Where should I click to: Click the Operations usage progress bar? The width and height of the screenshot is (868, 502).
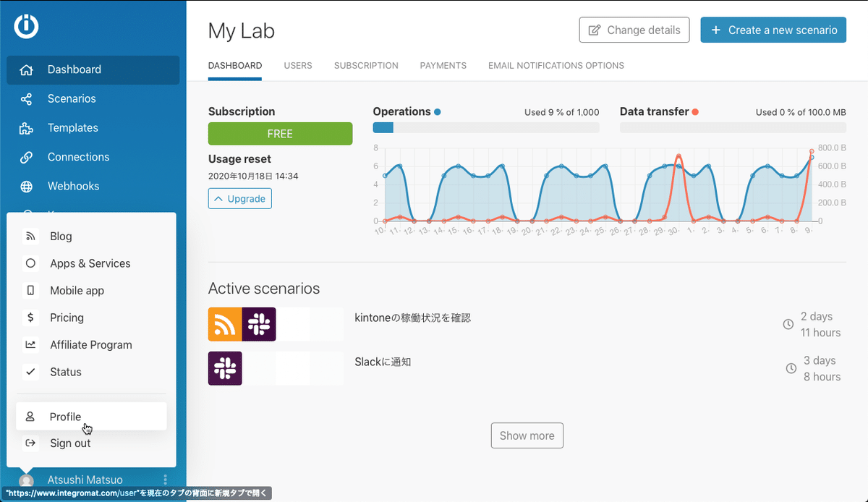pyautogui.click(x=485, y=128)
